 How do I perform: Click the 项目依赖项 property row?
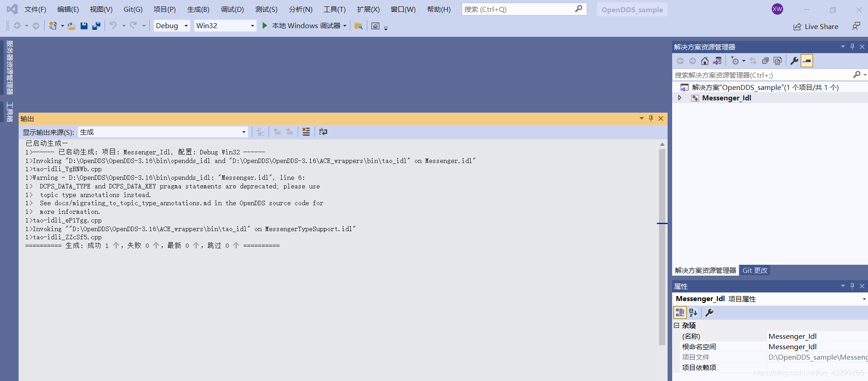tap(770, 367)
